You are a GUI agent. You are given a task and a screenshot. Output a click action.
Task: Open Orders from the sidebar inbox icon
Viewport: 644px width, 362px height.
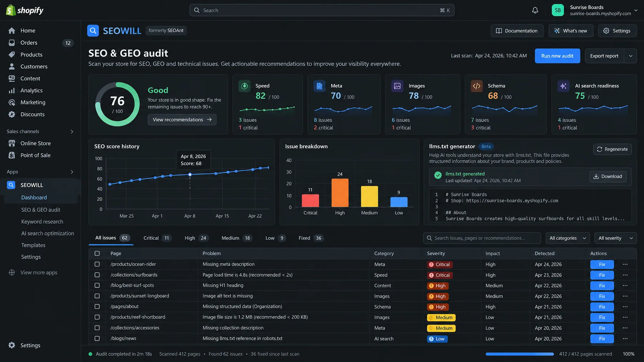tap(12, 43)
